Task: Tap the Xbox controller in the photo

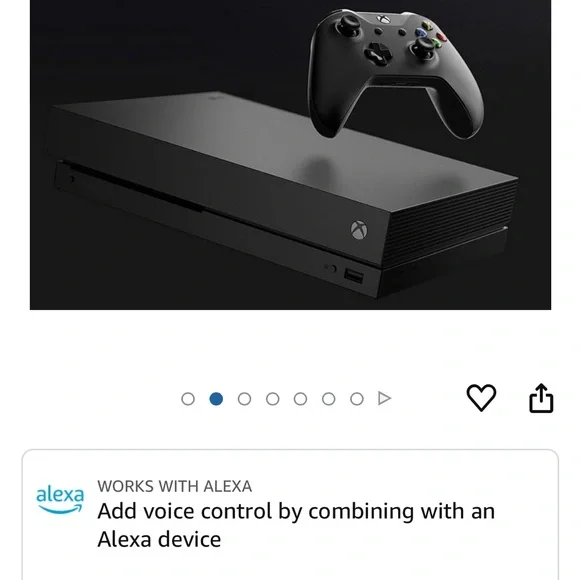Action: point(396,74)
